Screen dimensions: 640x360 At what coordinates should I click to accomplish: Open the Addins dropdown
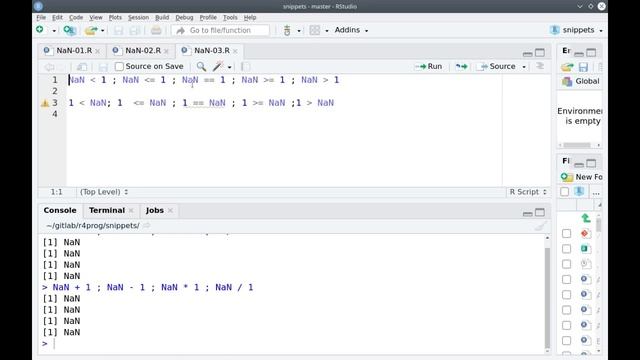click(x=351, y=30)
